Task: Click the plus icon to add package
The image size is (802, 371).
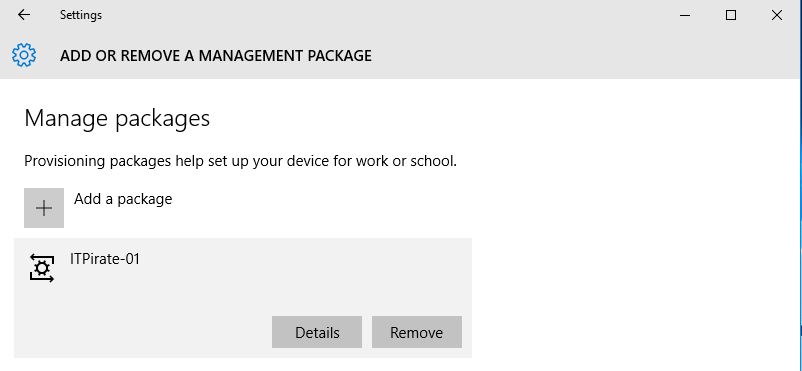Action: (44, 208)
